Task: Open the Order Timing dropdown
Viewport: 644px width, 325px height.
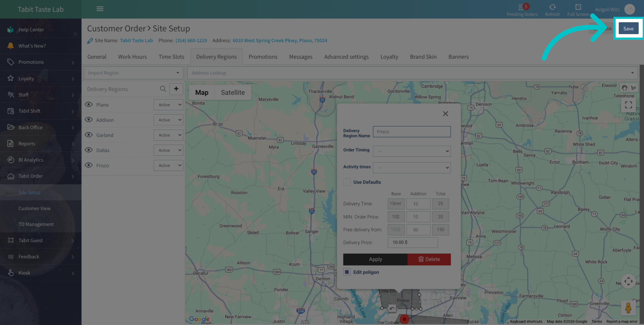Action: point(412,151)
